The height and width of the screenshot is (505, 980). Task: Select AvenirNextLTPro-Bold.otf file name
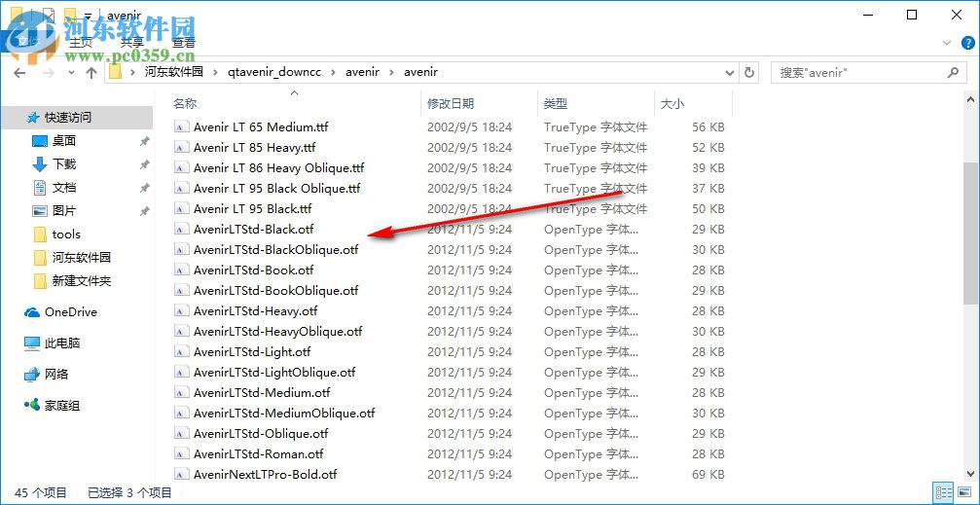point(265,475)
